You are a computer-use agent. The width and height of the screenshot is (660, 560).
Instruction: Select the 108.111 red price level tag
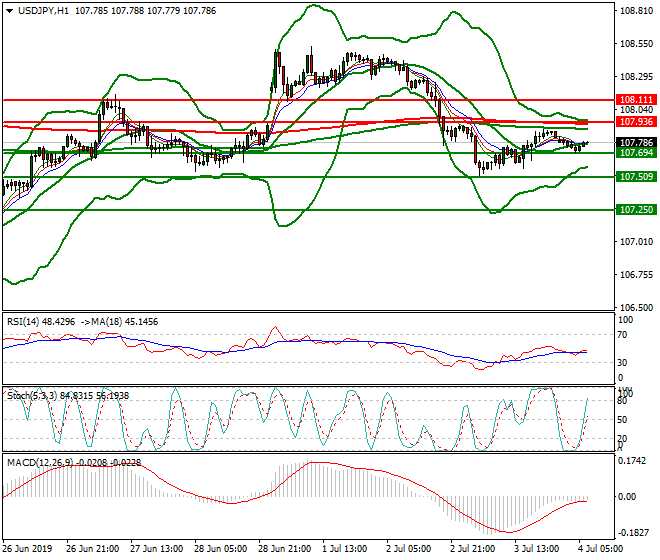[636, 100]
